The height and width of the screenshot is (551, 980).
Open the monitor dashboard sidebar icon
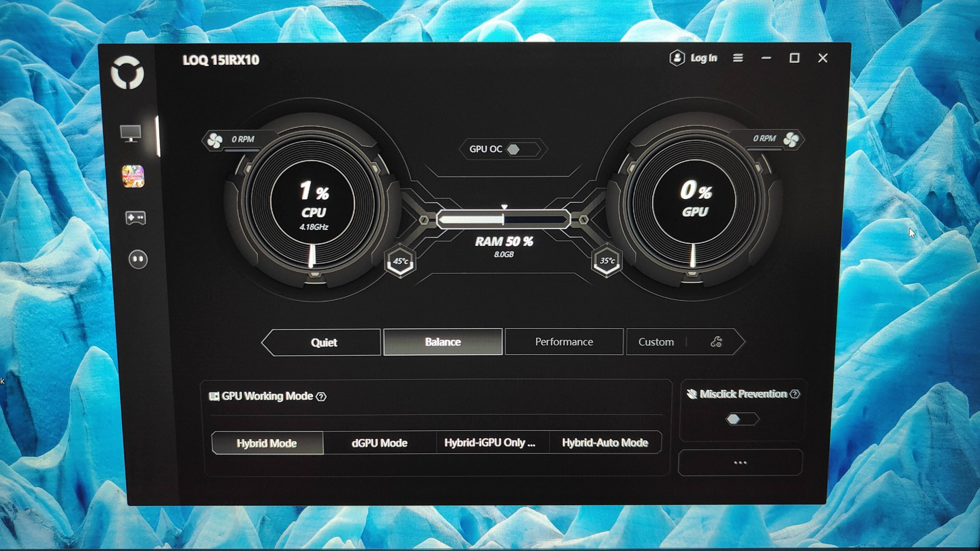pyautogui.click(x=131, y=133)
